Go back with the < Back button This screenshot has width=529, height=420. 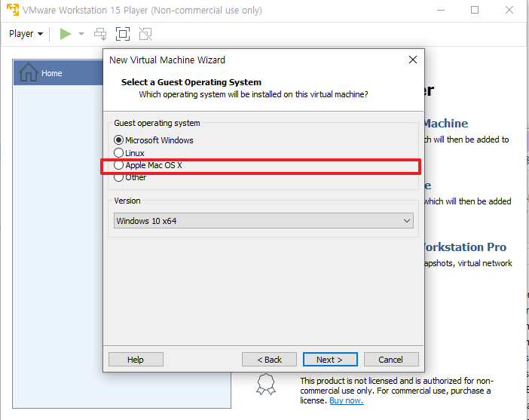click(x=269, y=360)
